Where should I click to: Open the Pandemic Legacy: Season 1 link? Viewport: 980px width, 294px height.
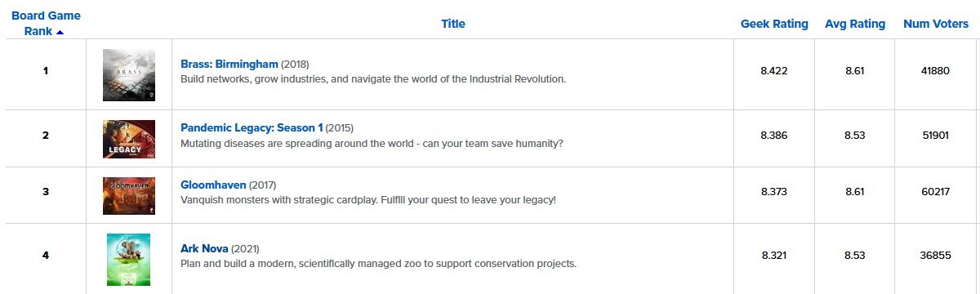point(252,128)
